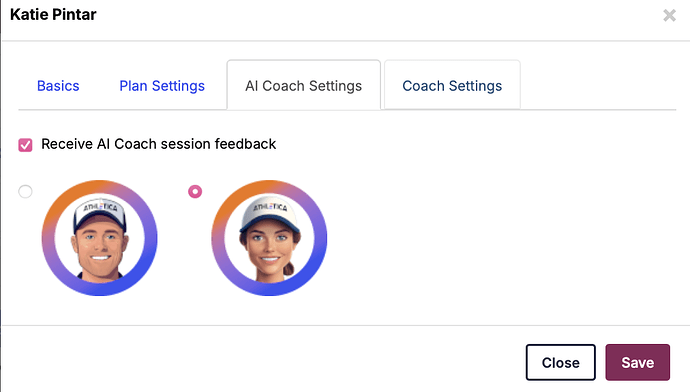The width and height of the screenshot is (690, 392).
Task: Select the radio button for male coach
Action: click(x=25, y=192)
